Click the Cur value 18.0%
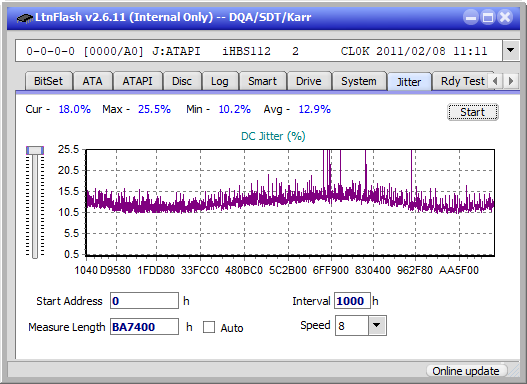The height and width of the screenshot is (384, 527). (75, 109)
